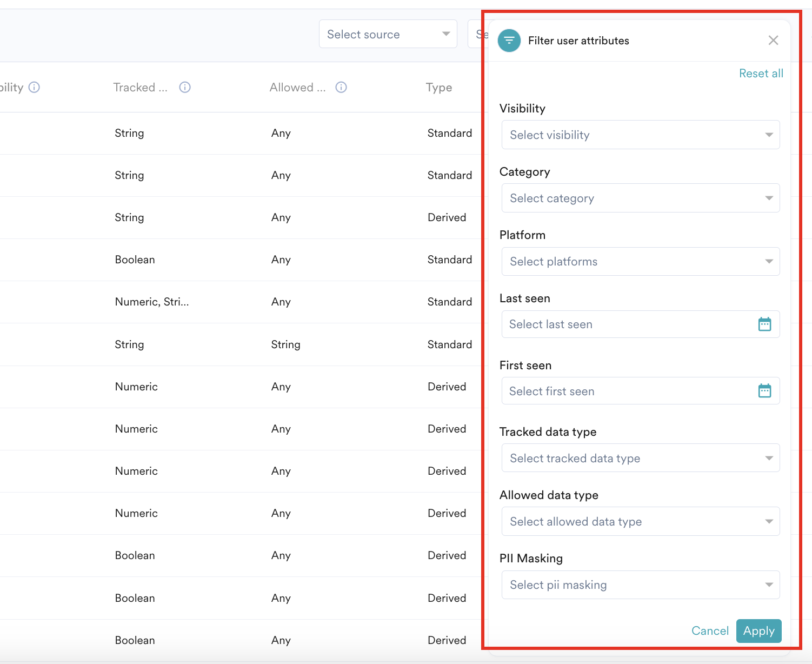Expand the Select allowed data type dropdown
This screenshot has height=664, width=812.
click(640, 522)
